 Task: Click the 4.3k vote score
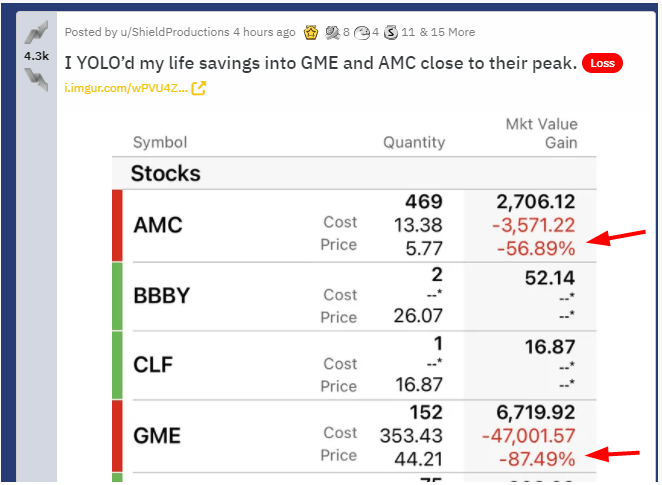pyautogui.click(x=36, y=56)
